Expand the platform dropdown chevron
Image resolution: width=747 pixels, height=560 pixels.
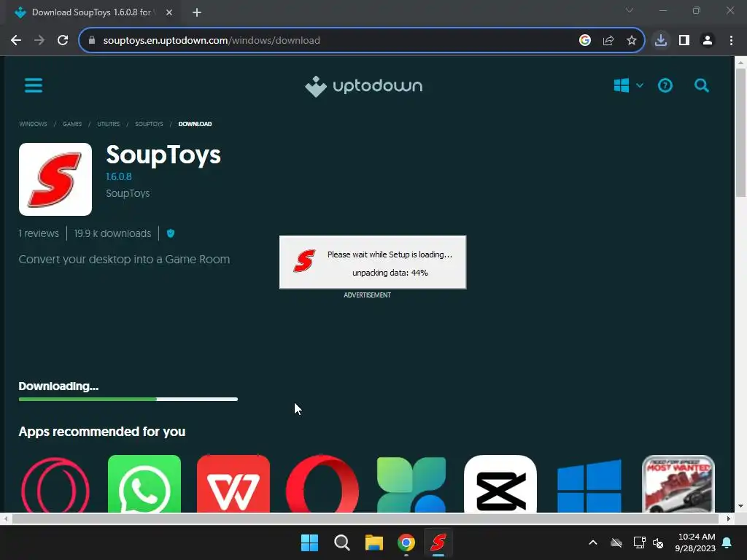point(640,86)
